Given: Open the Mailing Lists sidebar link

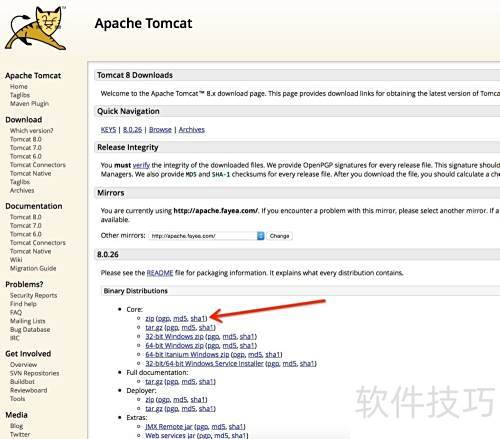Looking at the screenshot, I should 27,321.
